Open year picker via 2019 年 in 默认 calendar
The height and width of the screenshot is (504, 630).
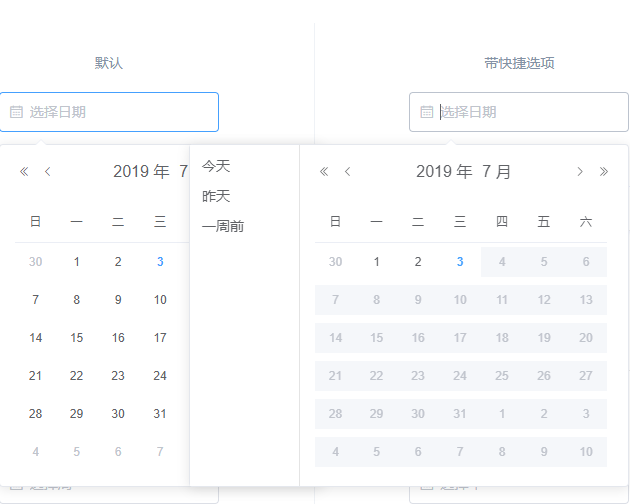[x=141, y=172]
